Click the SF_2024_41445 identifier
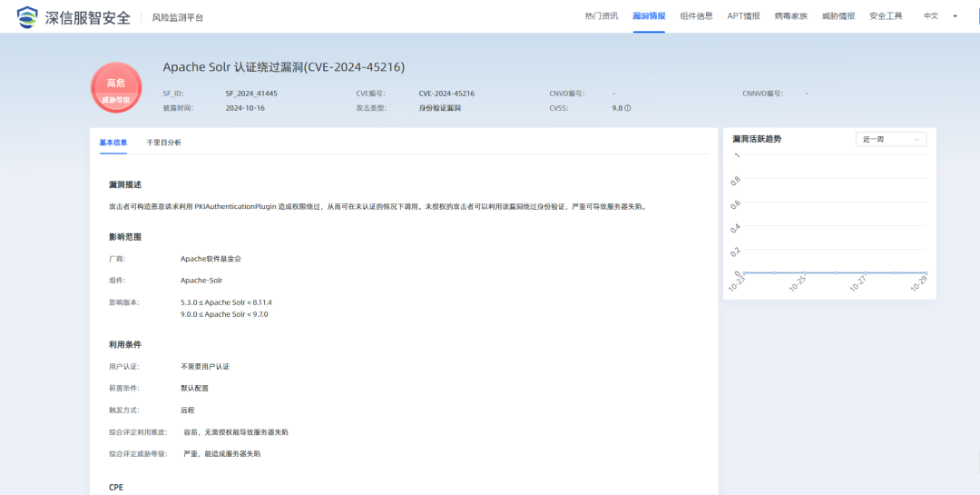980x495 pixels. (251, 94)
